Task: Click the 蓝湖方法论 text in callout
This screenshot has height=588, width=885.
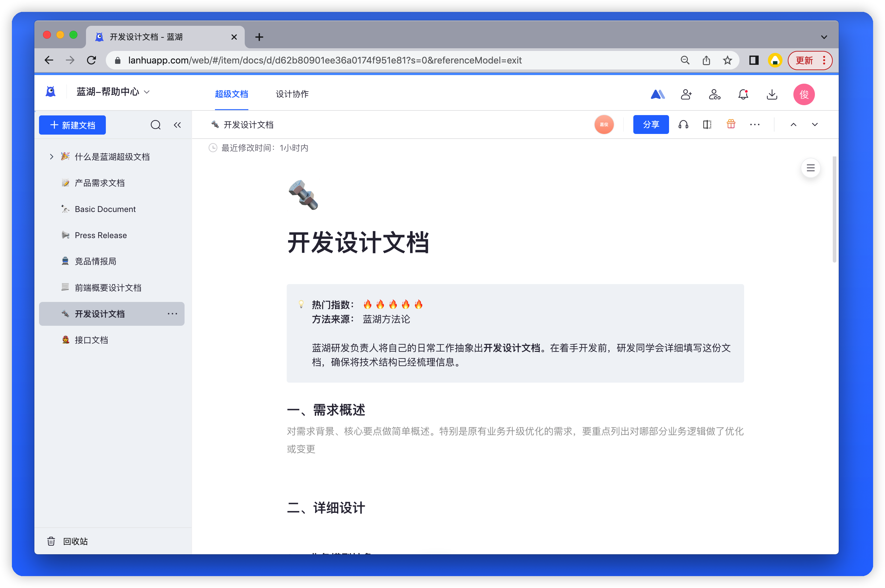Action: [386, 319]
